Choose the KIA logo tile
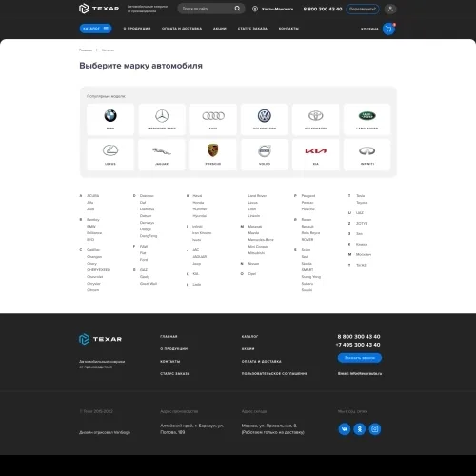This screenshot has height=476, width=476. [316, 154]
